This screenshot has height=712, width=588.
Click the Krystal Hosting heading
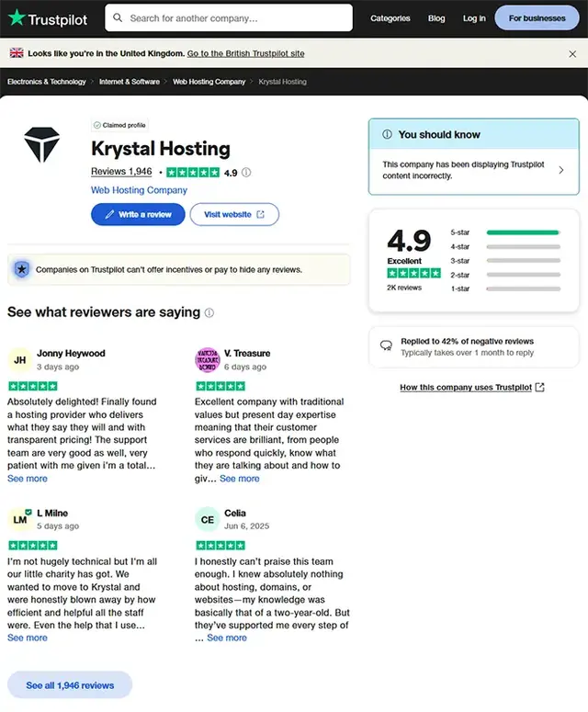[x=161, y=149]
